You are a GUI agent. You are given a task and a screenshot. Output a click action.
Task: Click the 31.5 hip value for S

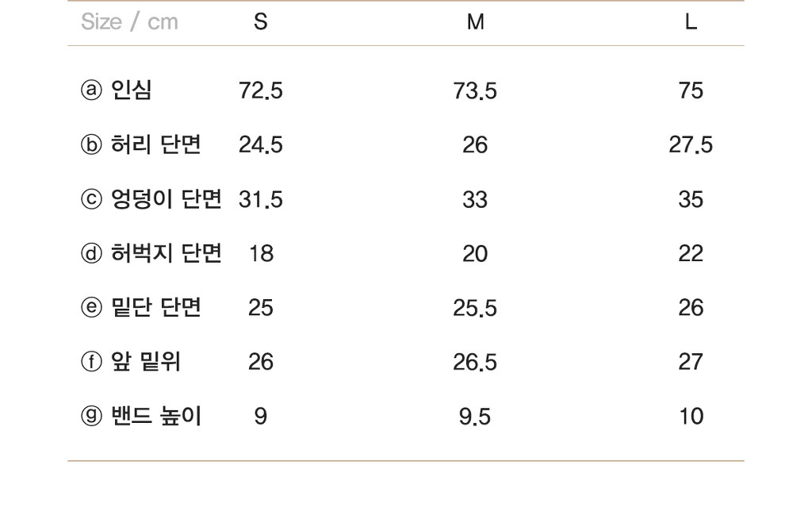point(260,199)
